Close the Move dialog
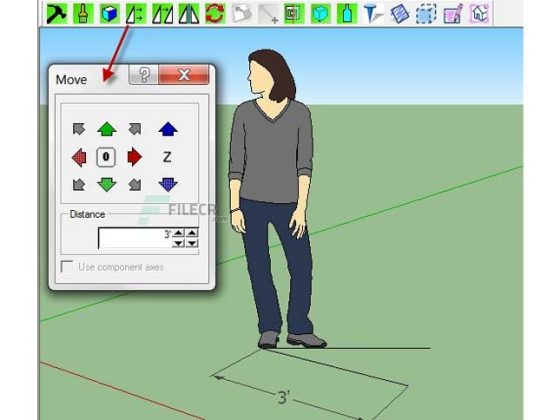 coord(184,75)
